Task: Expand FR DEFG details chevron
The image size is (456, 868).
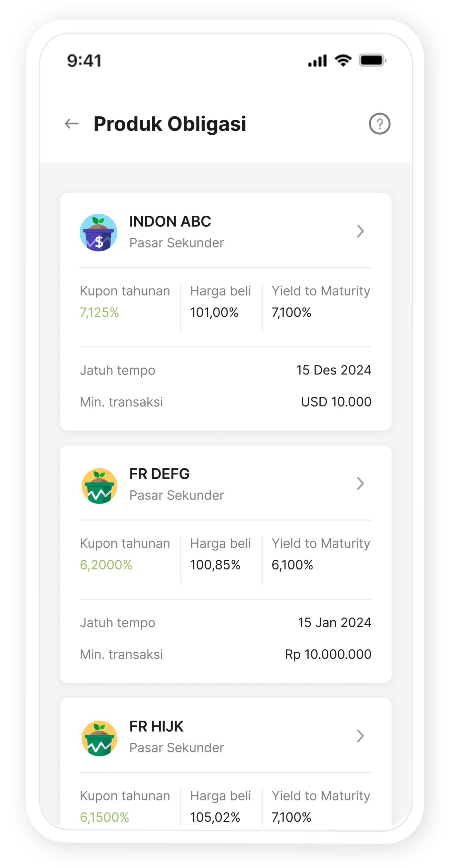Action: click(x=360, y=484)
